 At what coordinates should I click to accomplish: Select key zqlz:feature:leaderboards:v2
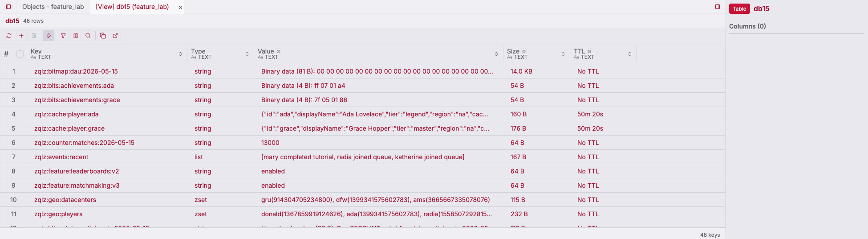click(77, 171)
